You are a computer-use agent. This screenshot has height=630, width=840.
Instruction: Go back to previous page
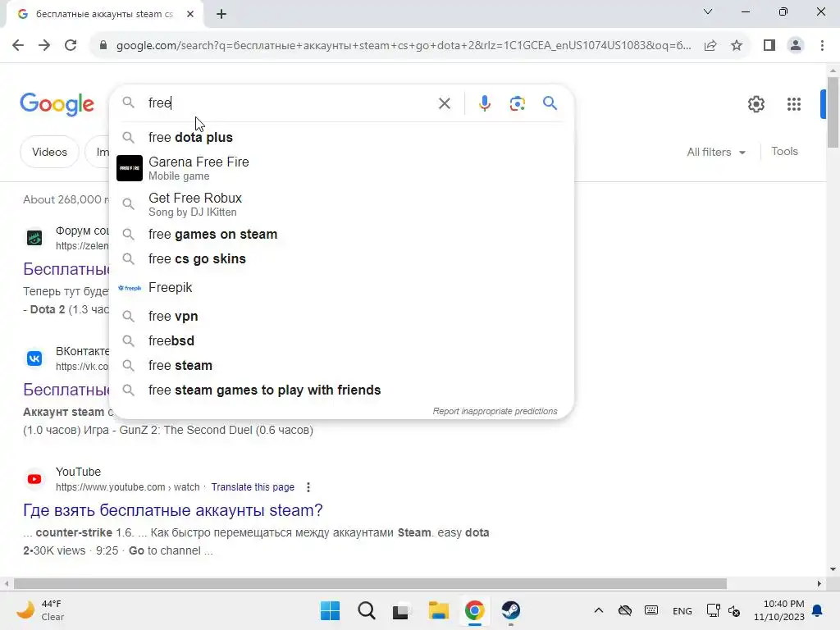coord(18,45)
